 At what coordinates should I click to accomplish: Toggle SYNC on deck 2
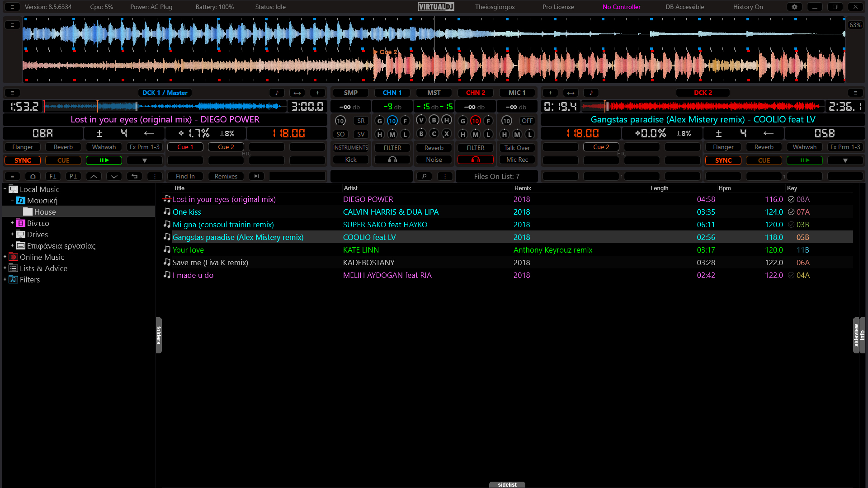723,160
